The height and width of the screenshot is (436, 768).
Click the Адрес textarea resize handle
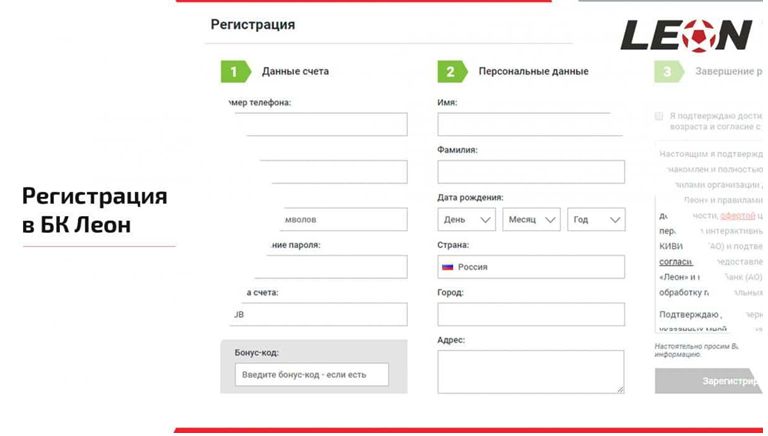(621, 389)
